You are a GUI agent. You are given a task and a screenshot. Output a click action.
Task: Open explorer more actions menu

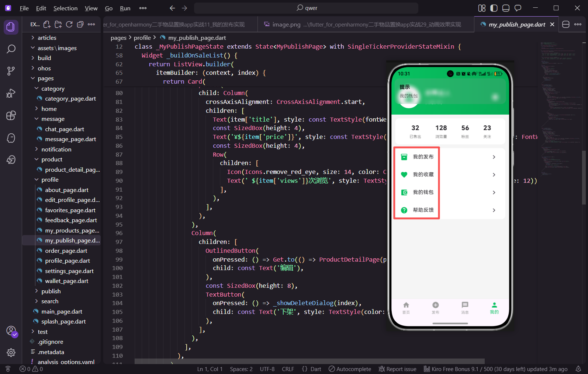pos(91,24)
